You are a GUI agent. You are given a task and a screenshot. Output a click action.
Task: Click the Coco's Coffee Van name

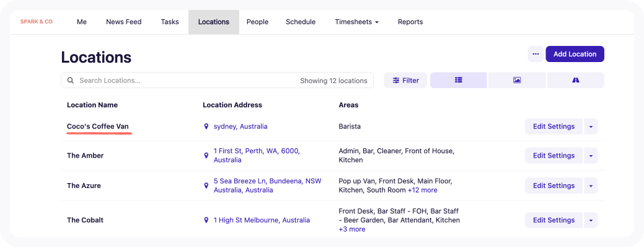click(98, 127)
